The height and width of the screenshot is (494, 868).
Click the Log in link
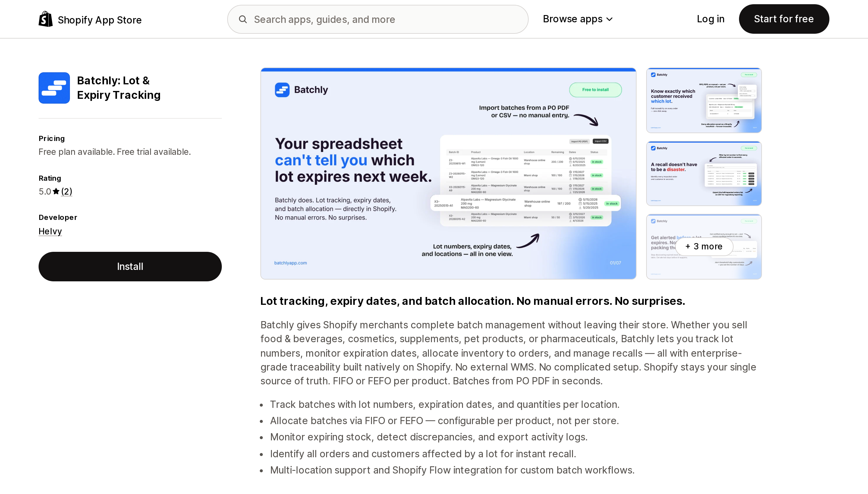coord(710,19)
